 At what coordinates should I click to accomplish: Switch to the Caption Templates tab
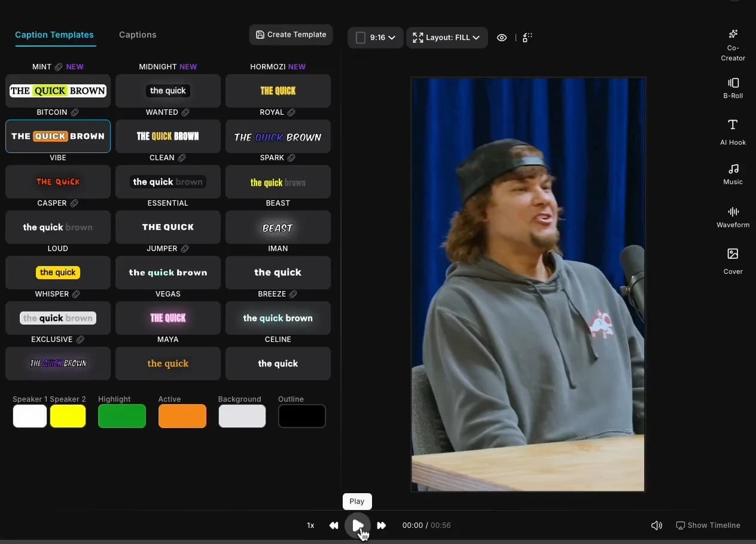(x=54, y=35)
